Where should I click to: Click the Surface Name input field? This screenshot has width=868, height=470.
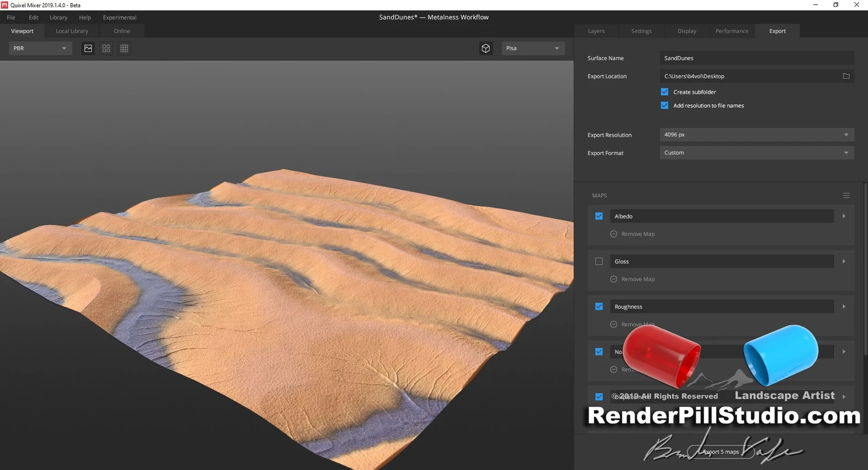tap(756, 58)
